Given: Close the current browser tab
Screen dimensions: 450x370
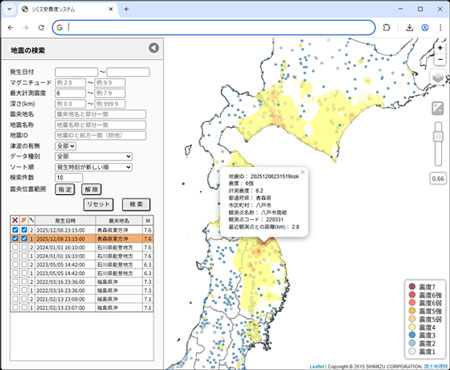Looking at the screenshot, I should click(x=111, y=9).
